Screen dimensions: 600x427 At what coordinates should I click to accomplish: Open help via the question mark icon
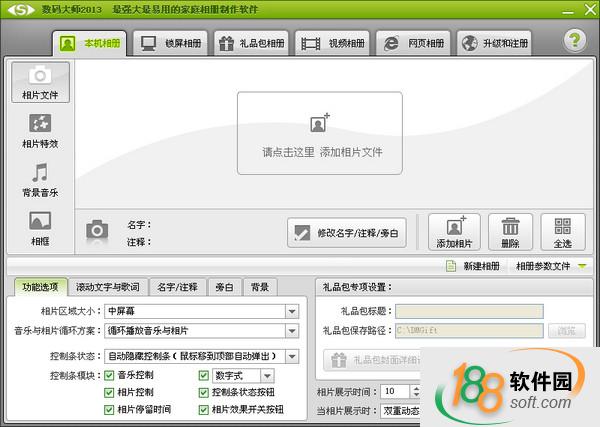coord(573,42)
